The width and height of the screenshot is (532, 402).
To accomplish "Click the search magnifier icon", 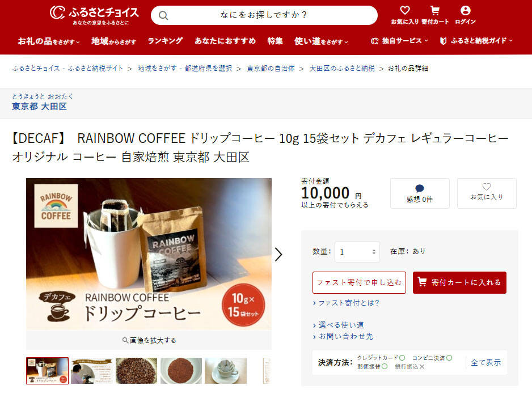I will 163,15.
